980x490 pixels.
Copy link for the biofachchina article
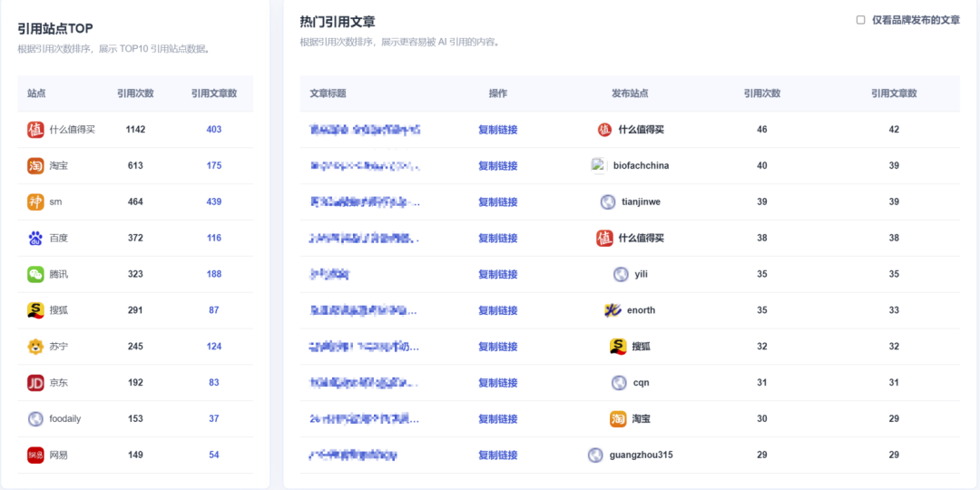[x=497, y=166]
